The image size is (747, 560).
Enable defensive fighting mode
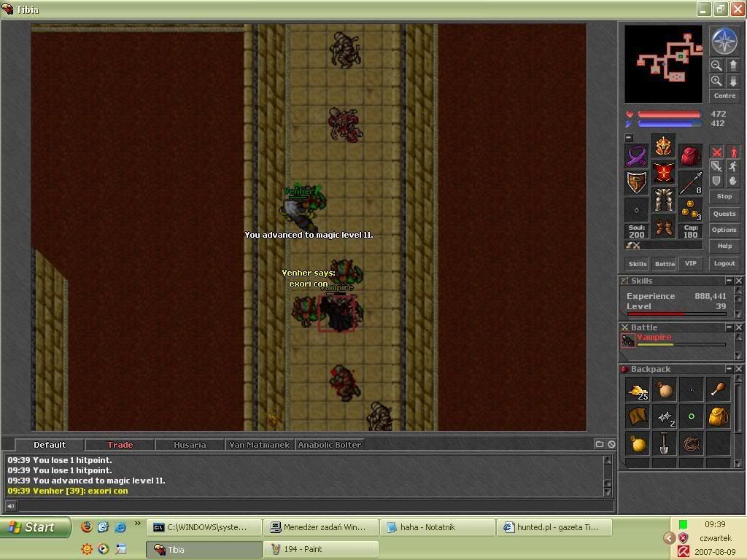click(x=716, y=181)
